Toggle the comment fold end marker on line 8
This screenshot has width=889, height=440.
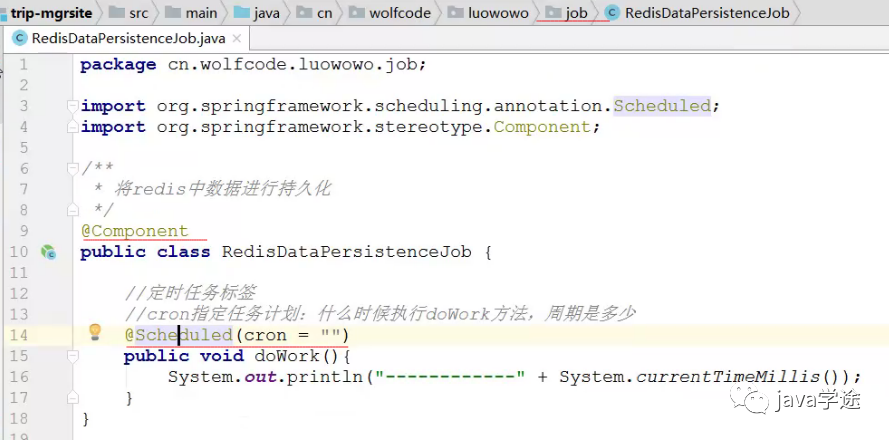(72, 210)
